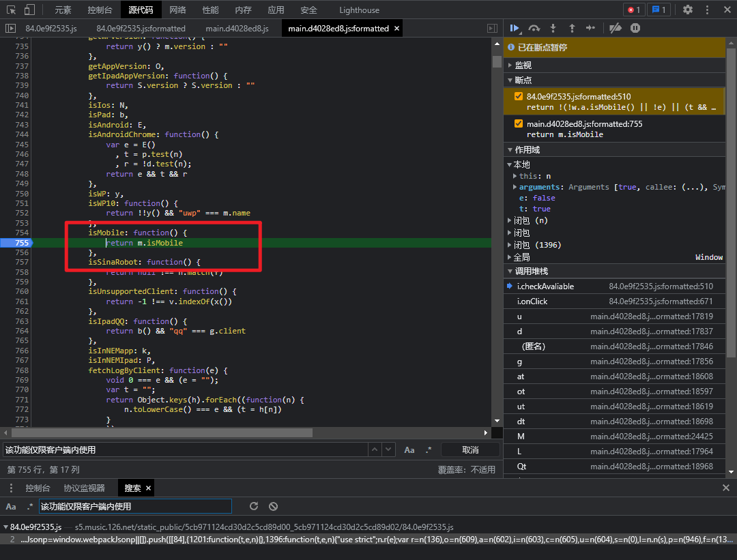The height and width of the screenshot is (560, 737).
Task: Toggle regex in find bar
Action: pos(428,450)
